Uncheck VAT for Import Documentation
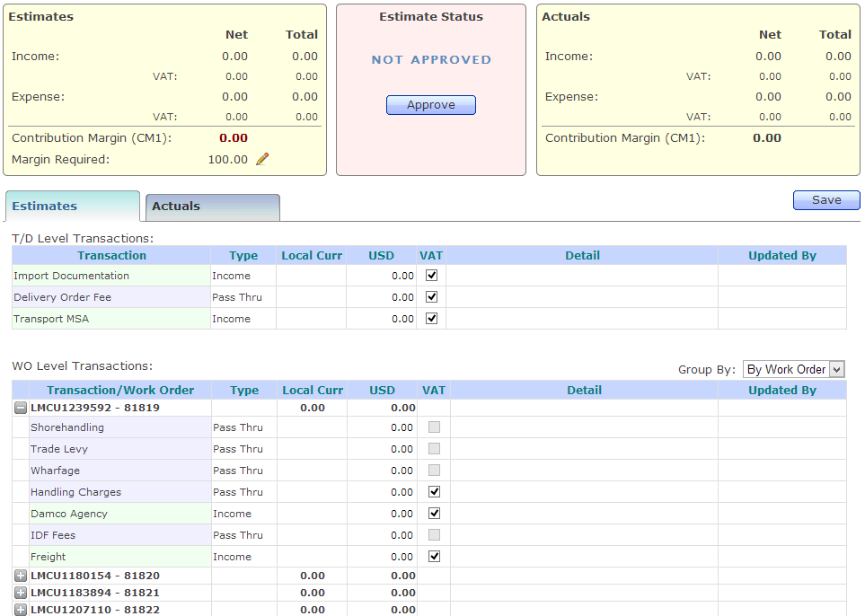This screenshot has height=616, width=865. click(x=431, y=275)
